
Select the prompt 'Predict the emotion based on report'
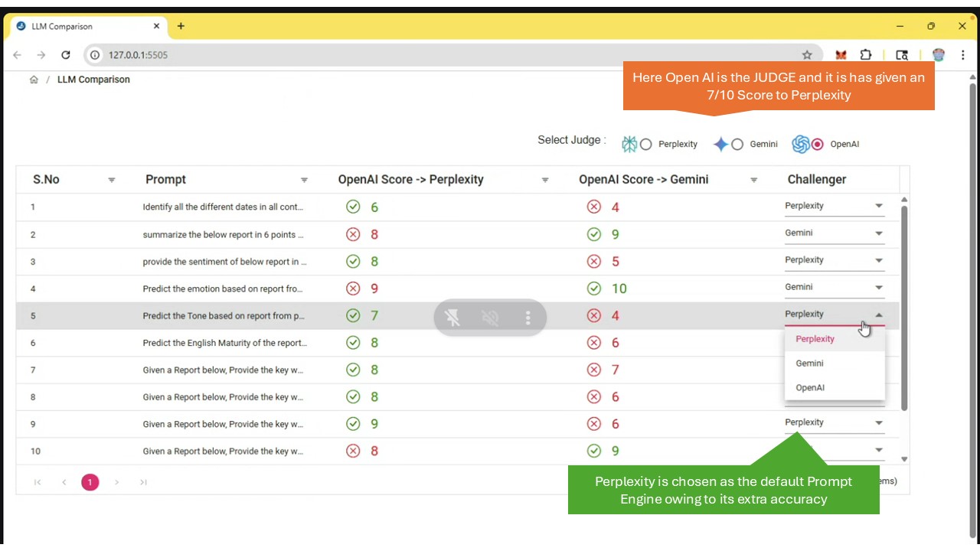point(224,289)
